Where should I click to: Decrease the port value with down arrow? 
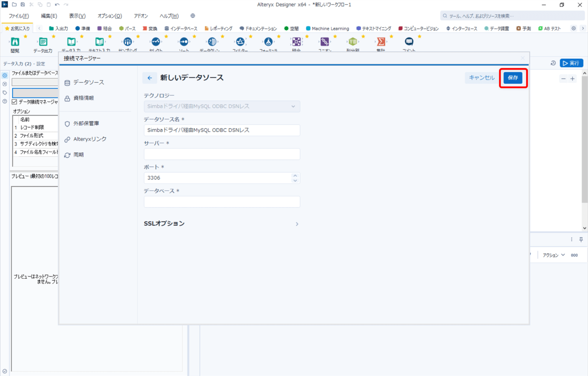click(295, 180)
